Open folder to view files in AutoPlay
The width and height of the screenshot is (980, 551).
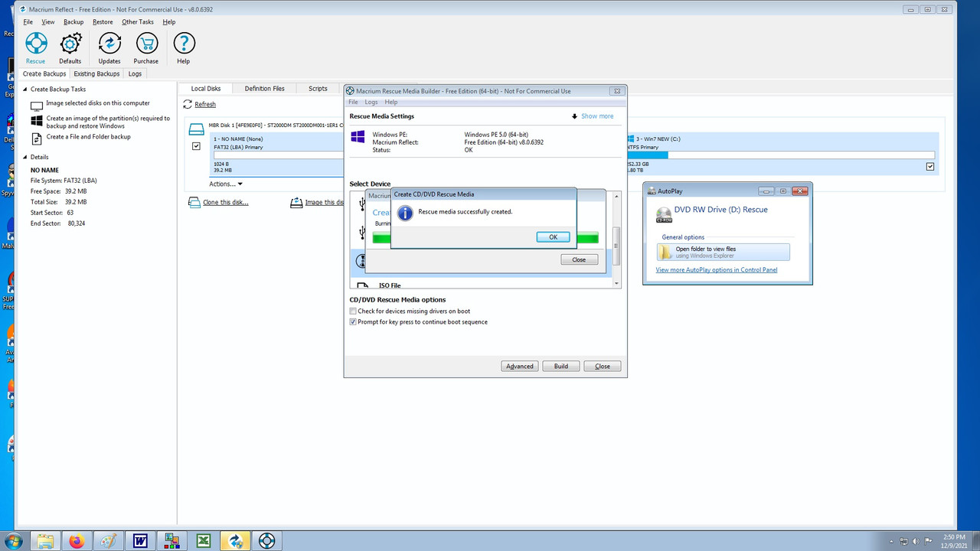point(723,252)
